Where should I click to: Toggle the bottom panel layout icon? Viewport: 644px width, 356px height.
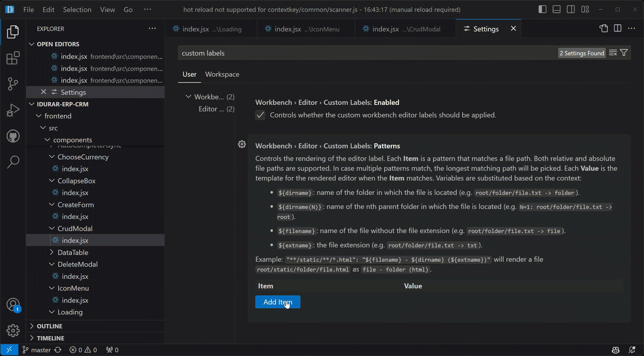(x=556, y=10)
